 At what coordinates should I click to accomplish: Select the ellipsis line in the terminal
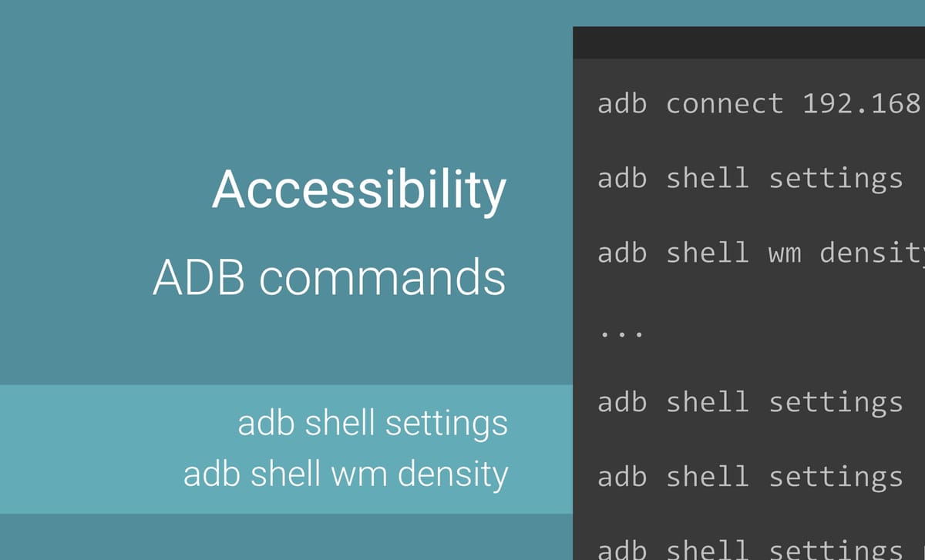(x=620, y=335)
